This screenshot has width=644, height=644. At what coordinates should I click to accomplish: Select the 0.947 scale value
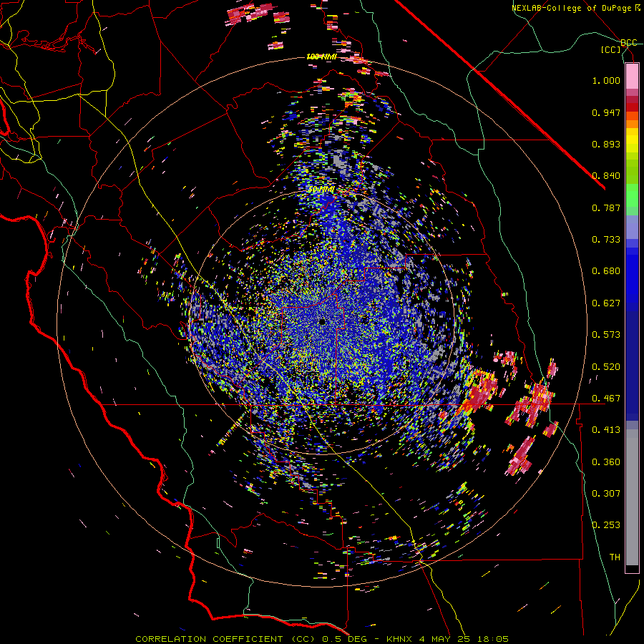pyautogui.click(x=606, y=112)
